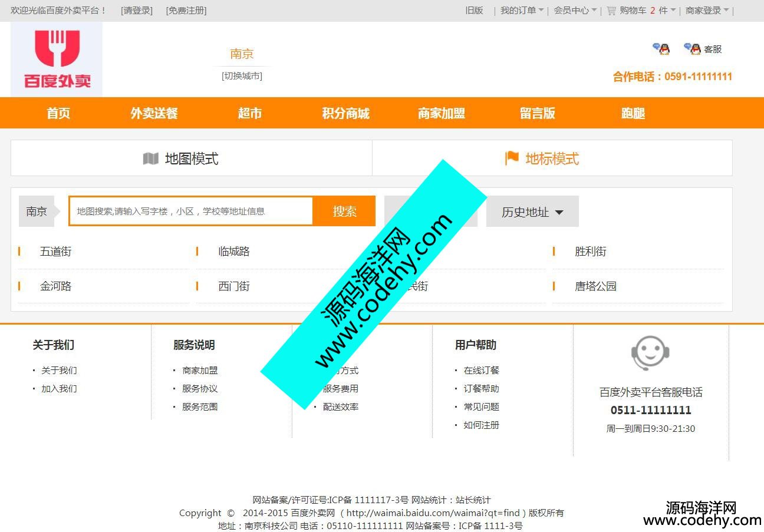The image size is (764, 532).
Task: Click the shopping cart icon
Action: point(611,11)
